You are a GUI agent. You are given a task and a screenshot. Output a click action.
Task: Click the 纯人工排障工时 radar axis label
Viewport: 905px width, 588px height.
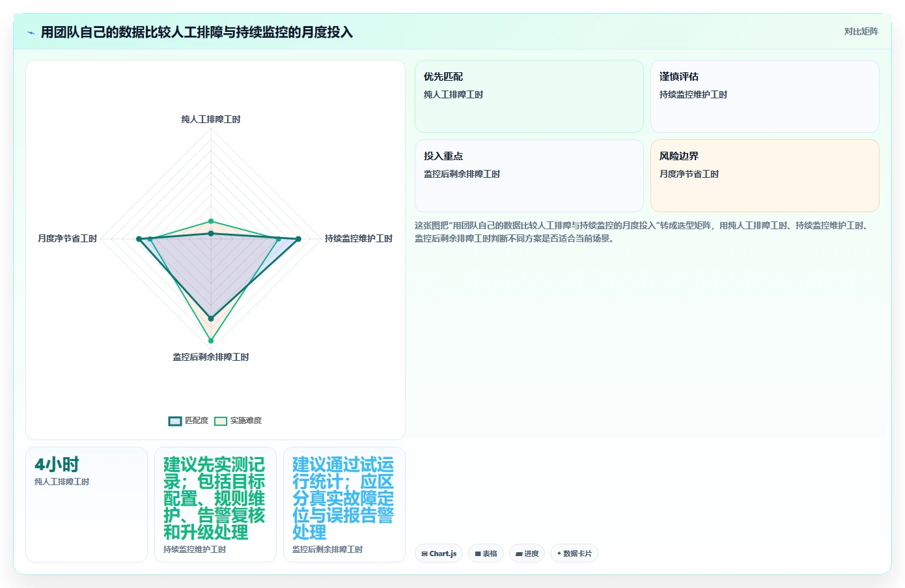pos(211,119)
